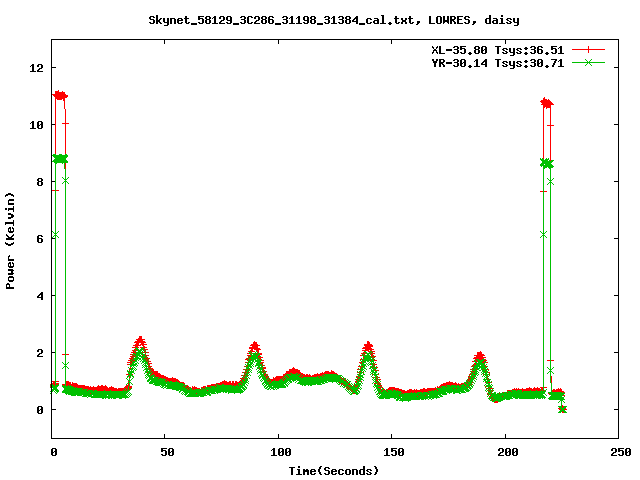Click x-axis tick label 100
Viewport: 640px width, 480px height.
click(x=281, y=452)
